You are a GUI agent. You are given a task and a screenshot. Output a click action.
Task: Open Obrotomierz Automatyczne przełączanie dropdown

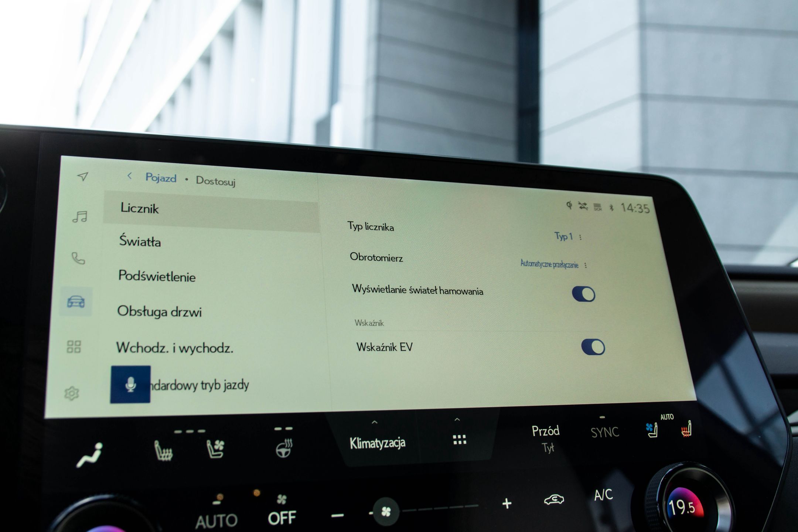(553, 264)
